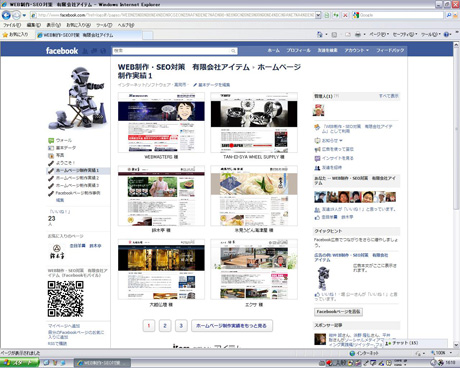This screenshot has width=460, height=368.
Task: Click page number 3 button
Action: tap(181, 326)
